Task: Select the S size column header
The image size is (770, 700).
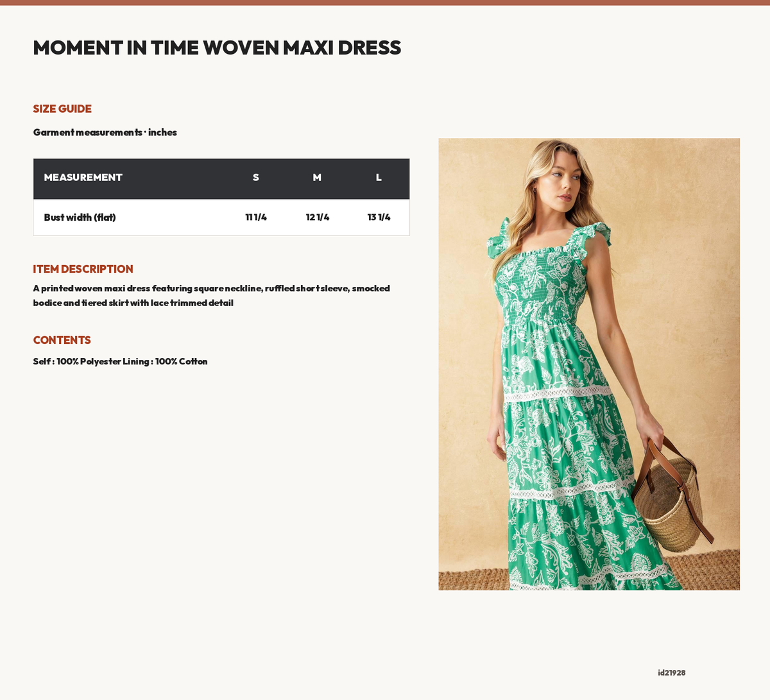Action: [256, 178]
